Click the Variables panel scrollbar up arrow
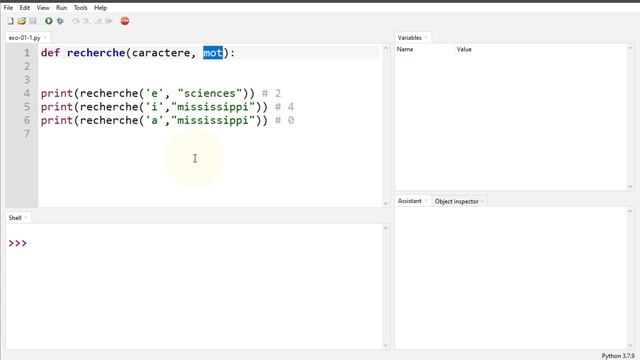The width and height of the screenshot is (640, 360). click(630, 48)
